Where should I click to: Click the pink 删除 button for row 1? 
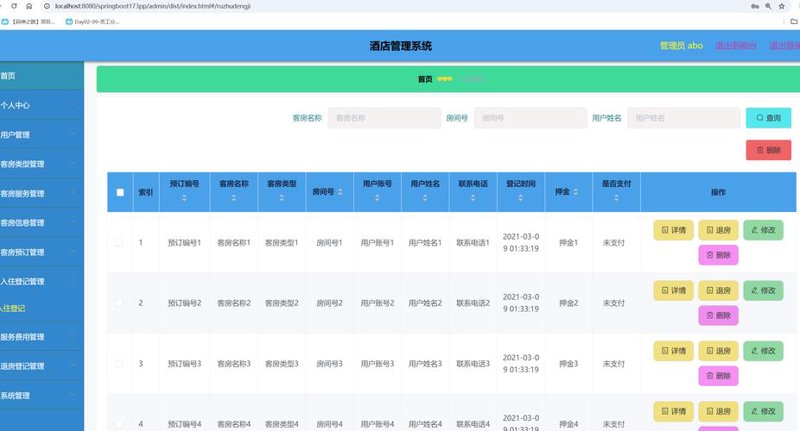718,255
